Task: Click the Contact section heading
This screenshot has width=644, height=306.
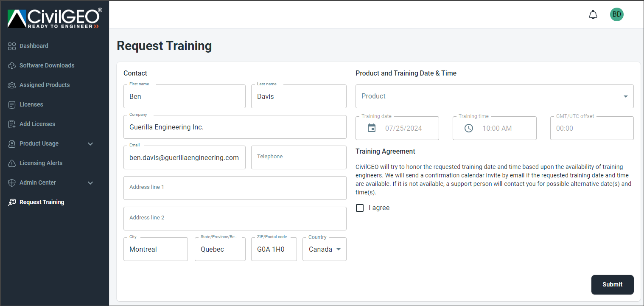Action: coord(135,73)
